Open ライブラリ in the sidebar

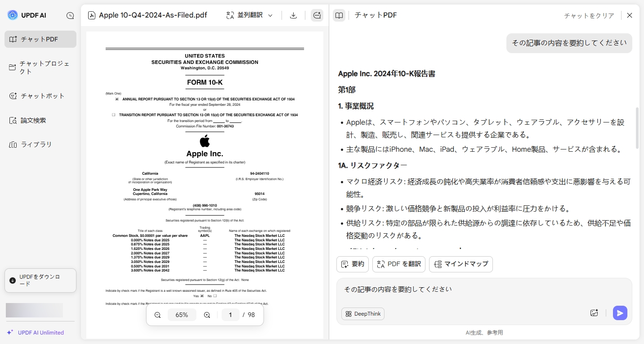coord(40,145)
